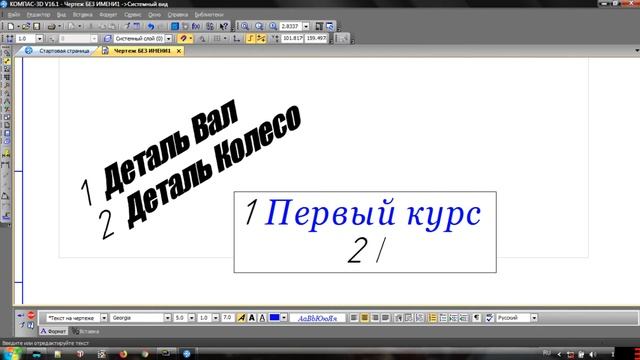Toggle the highlighted numbered list button
The width and height of the screenshot is (640, 360).
[432, 318]
